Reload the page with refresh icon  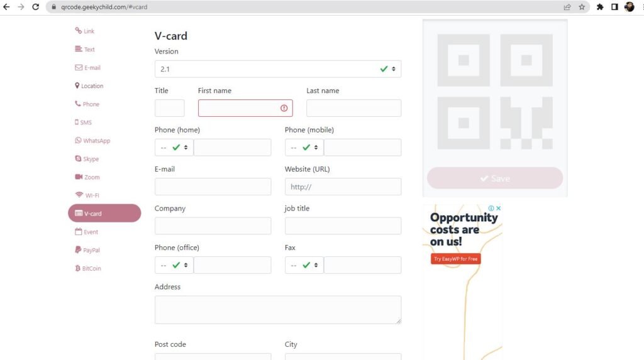(x=36, y=7)
